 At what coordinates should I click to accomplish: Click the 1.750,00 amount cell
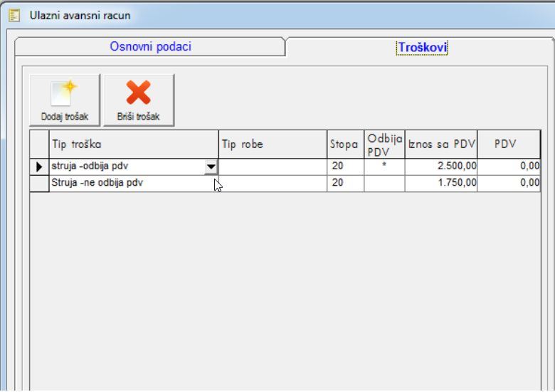(x=440, y=184)
